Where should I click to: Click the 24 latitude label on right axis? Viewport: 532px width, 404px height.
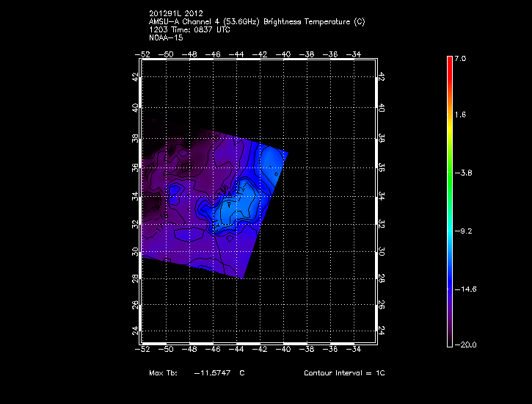tap(382, 331)
